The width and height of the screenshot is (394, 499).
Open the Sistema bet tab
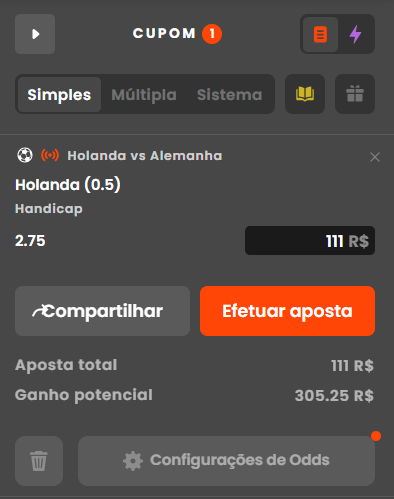[230, 95]
